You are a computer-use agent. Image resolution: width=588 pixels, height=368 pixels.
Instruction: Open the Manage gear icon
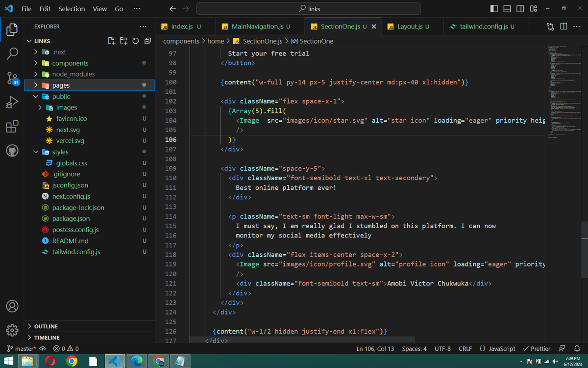pyautogui.click(x=12, y=330)
